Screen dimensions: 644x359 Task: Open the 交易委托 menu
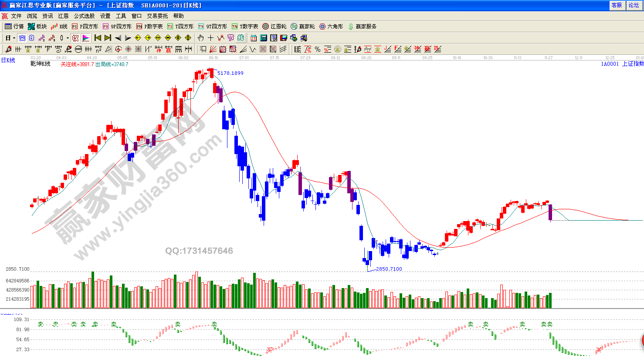click(157, 16)
